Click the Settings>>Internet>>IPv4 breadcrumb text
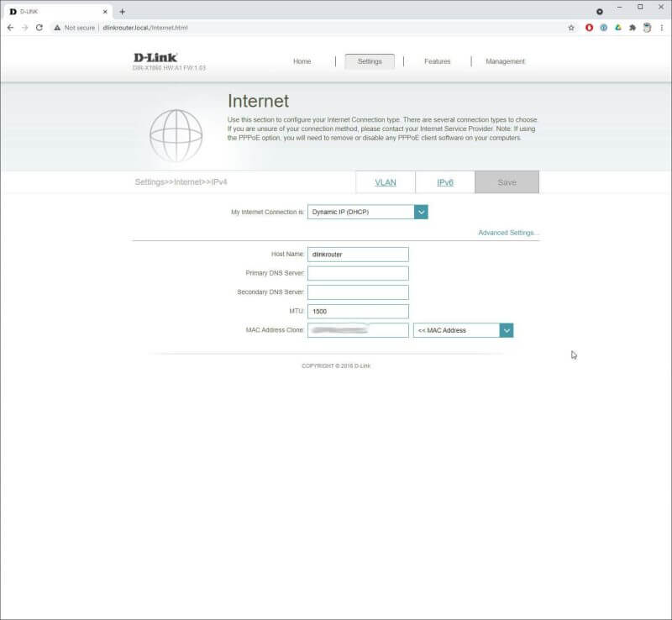Screen dimensions: 672x620 coord(181,182)
